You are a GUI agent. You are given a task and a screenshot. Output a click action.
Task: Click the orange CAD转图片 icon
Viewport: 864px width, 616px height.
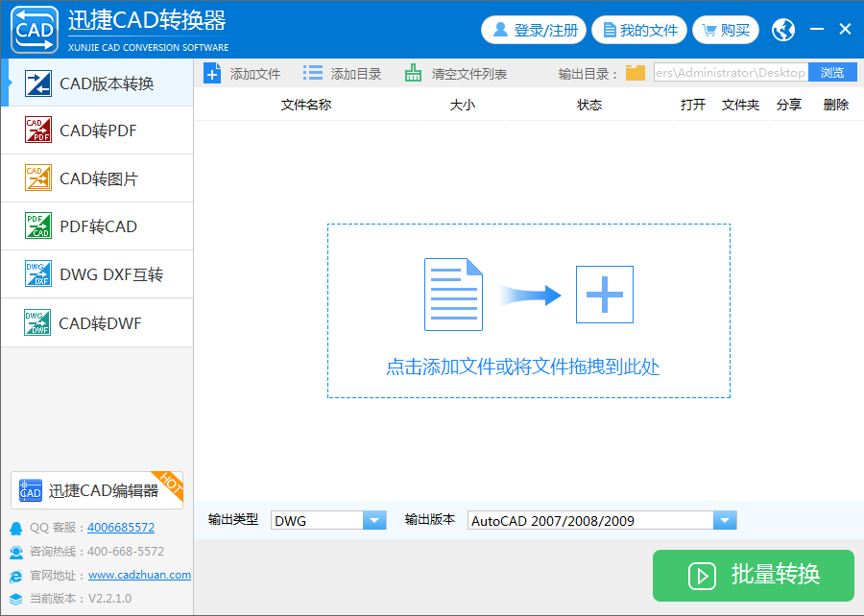click(x=38, y=178)
